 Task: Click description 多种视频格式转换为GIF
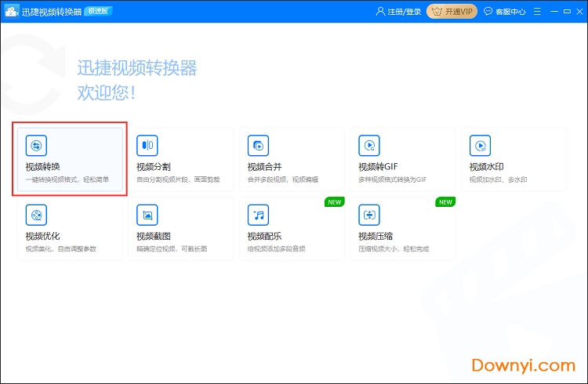393,179
